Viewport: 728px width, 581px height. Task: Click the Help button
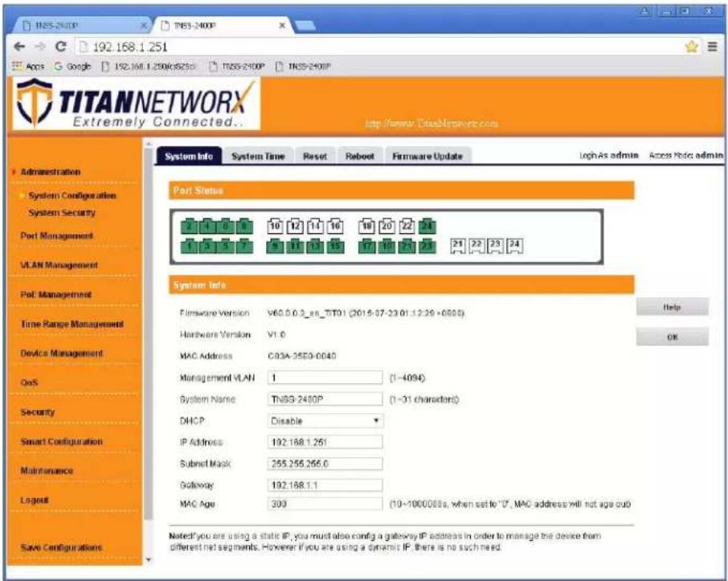click(673, 307)
